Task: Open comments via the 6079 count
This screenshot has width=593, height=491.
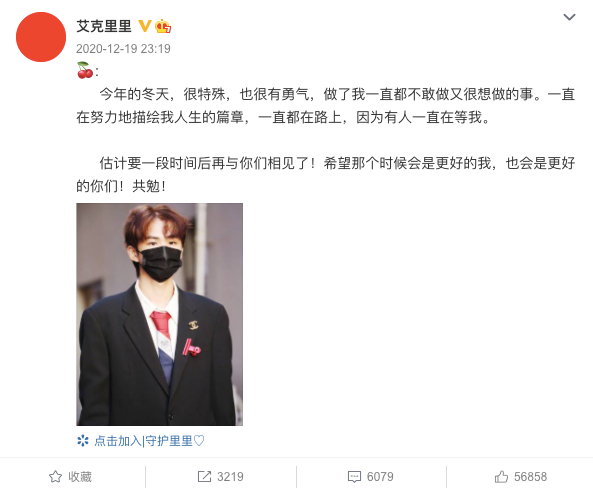Action: [x=380, y=477]
